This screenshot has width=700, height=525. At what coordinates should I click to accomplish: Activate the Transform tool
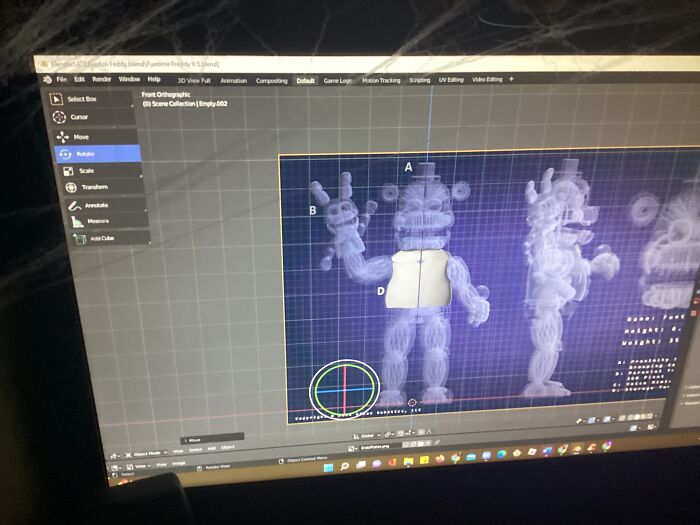[x=103, y=187]
